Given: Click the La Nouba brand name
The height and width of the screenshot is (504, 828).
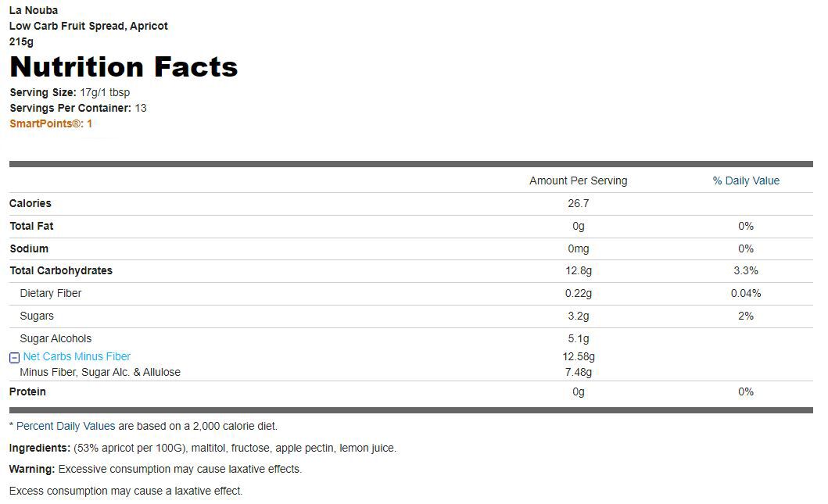Looking at the screenshot, I should 34,11.
